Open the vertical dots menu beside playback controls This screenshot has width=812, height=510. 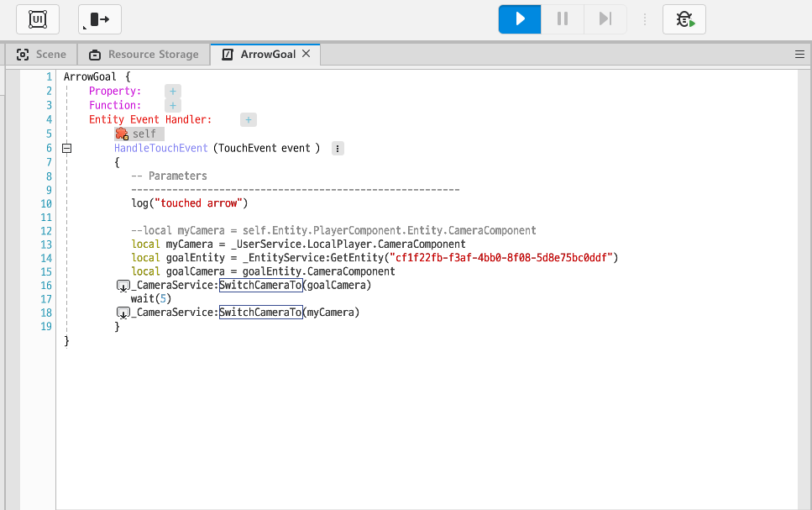point(645,19)
